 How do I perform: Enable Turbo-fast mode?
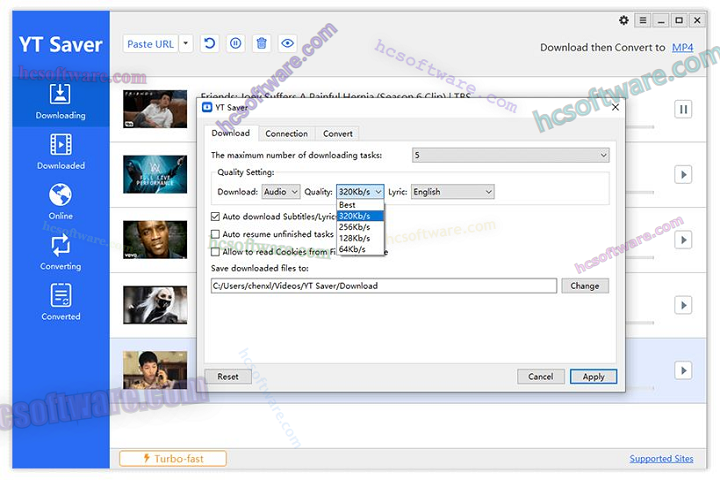click(173, 458)
